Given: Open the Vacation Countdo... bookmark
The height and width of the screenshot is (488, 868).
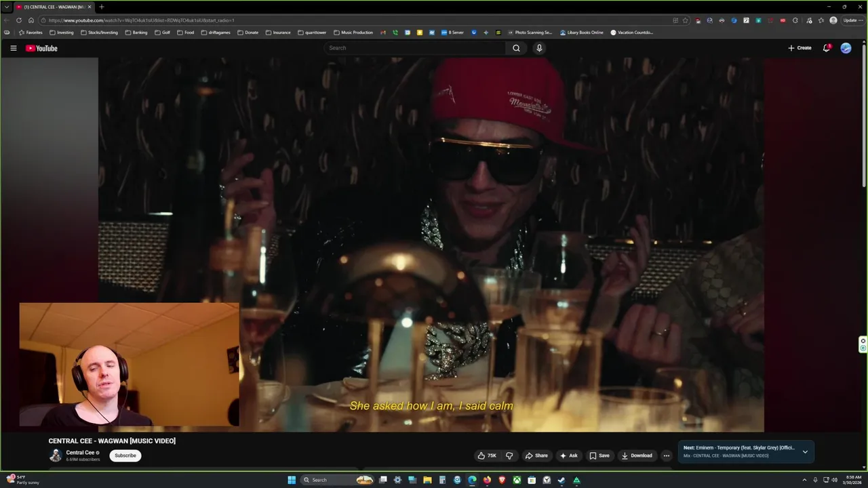Looking at the screenshot, I should [632, 33].
